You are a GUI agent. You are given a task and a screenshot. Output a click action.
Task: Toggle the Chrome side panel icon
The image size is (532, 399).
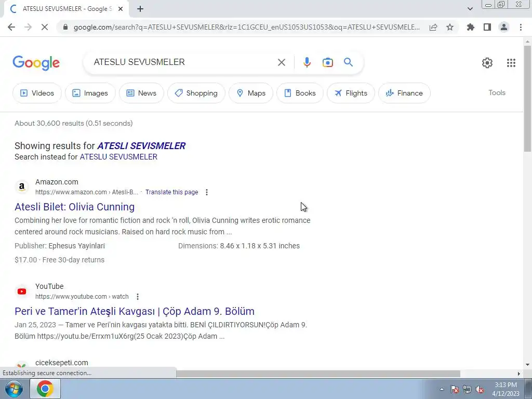487,27
